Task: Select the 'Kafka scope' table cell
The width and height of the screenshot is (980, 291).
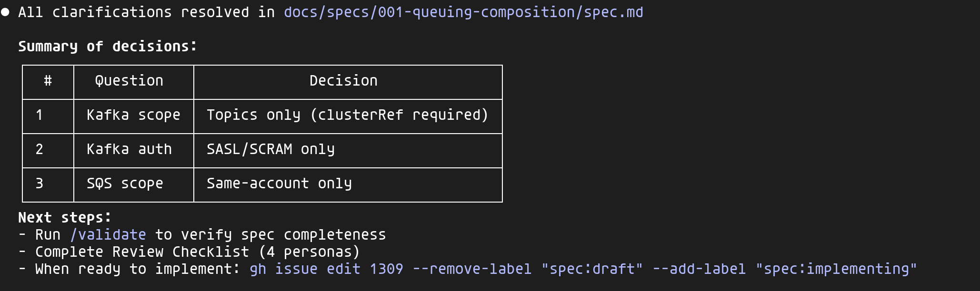Action: (133, 115)
